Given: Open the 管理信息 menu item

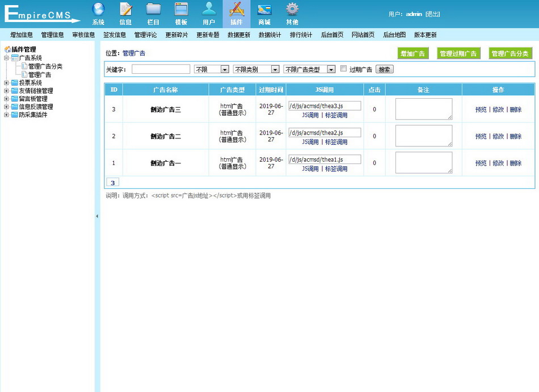Looking at the screenshot, I should (53, 35).
